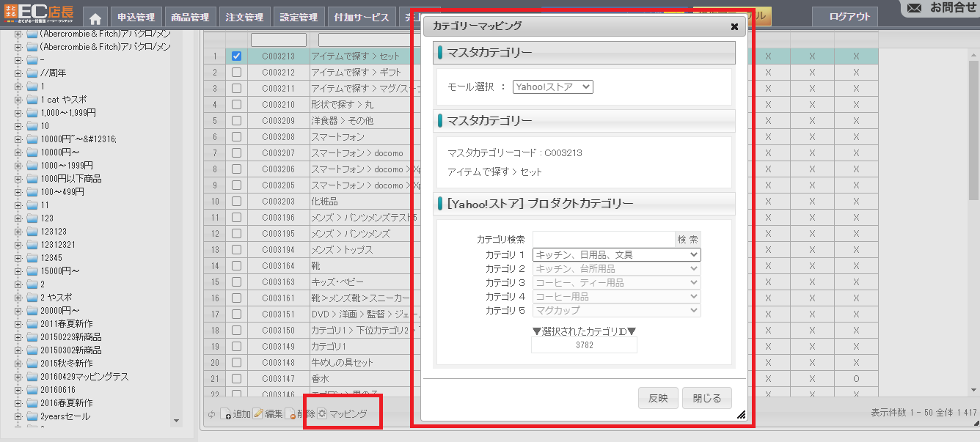Check the checkbox for row C003212

click(x=236, y=73)
